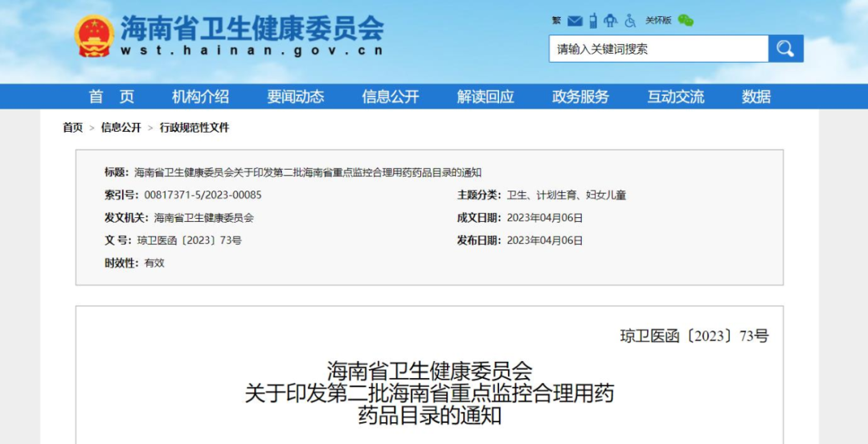The height and width of the screenshot is (444, 868).
Task: Open the mobile phone version icon
Action: 593,20
